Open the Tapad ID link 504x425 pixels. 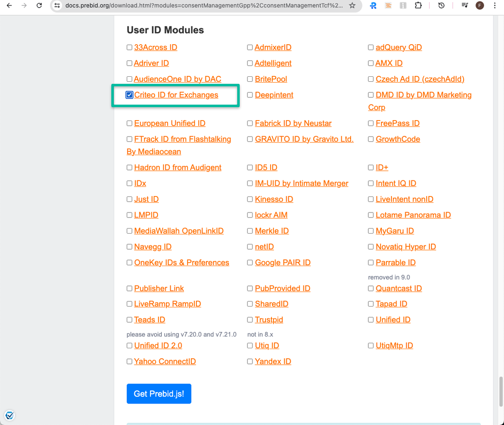(x=391, y=304)
